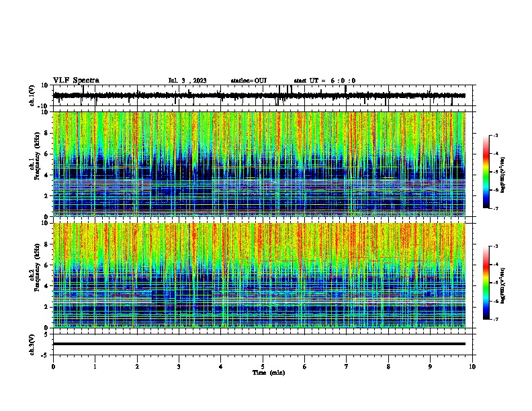This screenshot has height=411, width=532.
Task: Click the time axis tick label "5"
Action: [x=263, y=367]
